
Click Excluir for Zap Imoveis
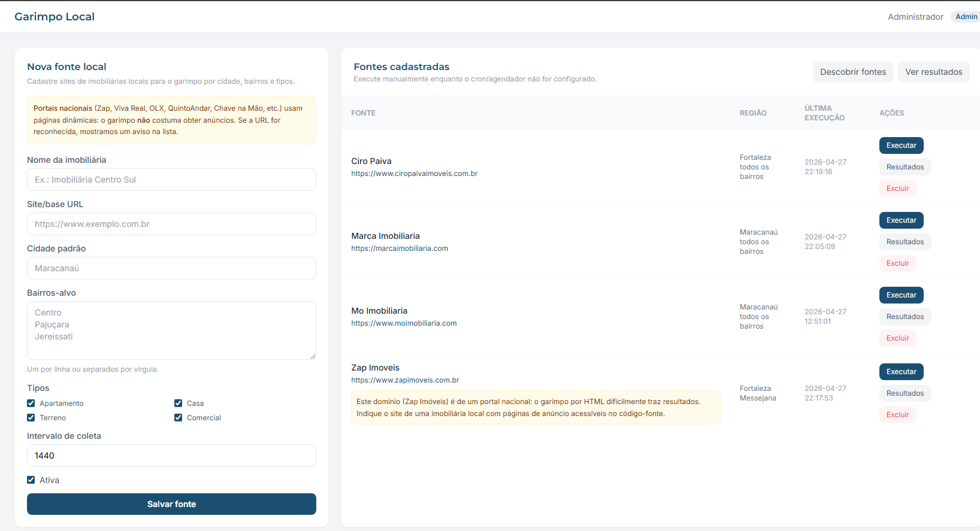(898, 415)
